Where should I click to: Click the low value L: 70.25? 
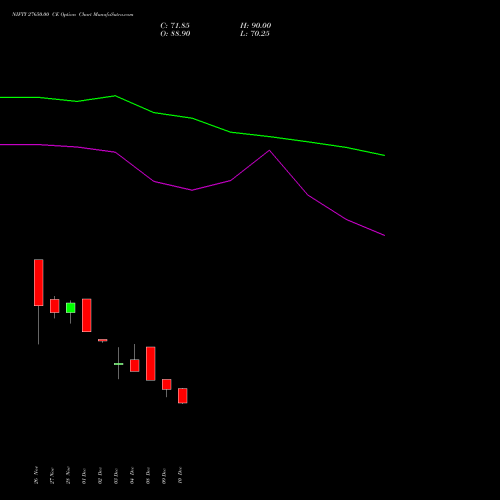click(x=255, y=34)
